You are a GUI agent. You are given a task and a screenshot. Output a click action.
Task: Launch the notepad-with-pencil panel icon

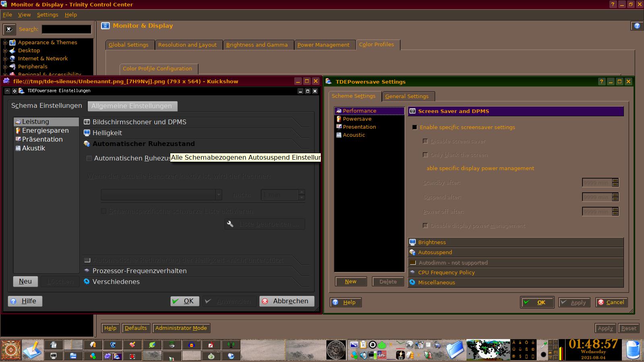(x=32, y=350)
